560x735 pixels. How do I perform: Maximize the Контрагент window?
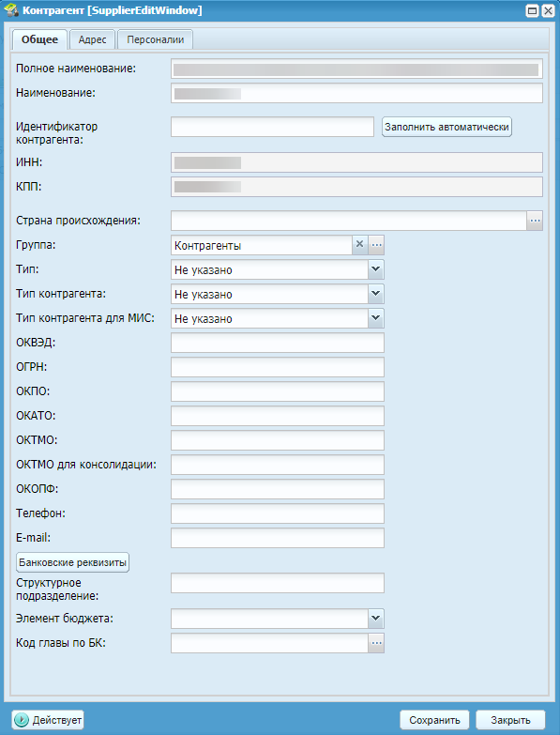(x=533, y=10)
